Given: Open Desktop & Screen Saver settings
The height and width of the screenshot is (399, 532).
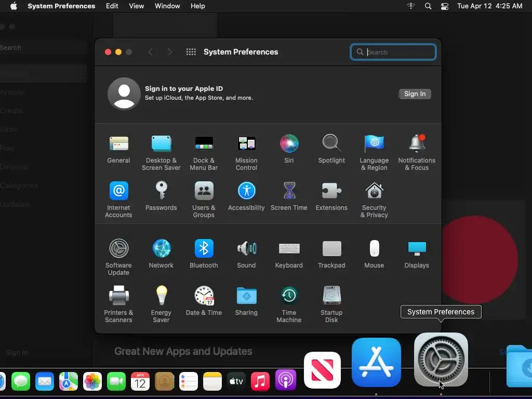Looking at the screenshot, I should pyautogui.click(x=161, y=153).
